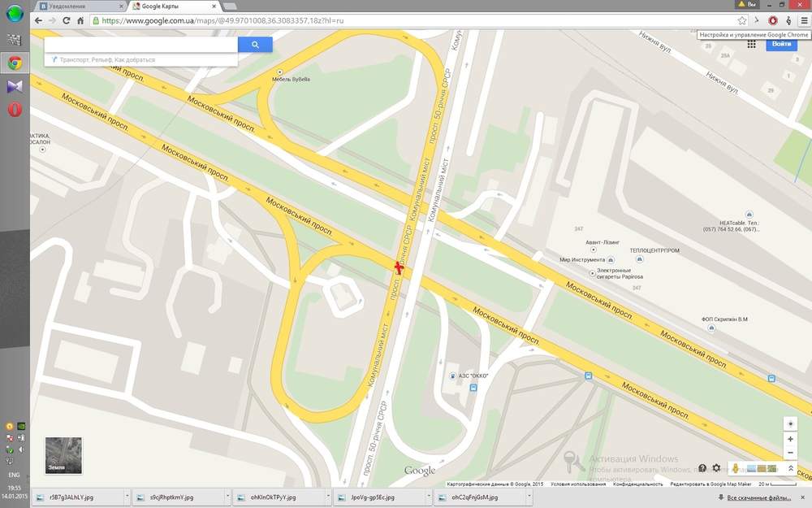Click the Мир Инструмента shop marker

tap(611, 260)
